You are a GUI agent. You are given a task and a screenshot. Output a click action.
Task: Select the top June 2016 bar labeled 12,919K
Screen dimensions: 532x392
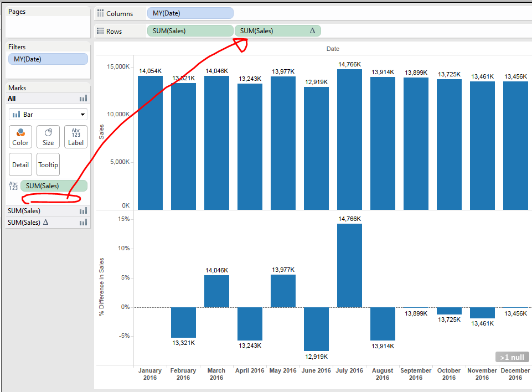pyautogui.click(x=316, y=148)
